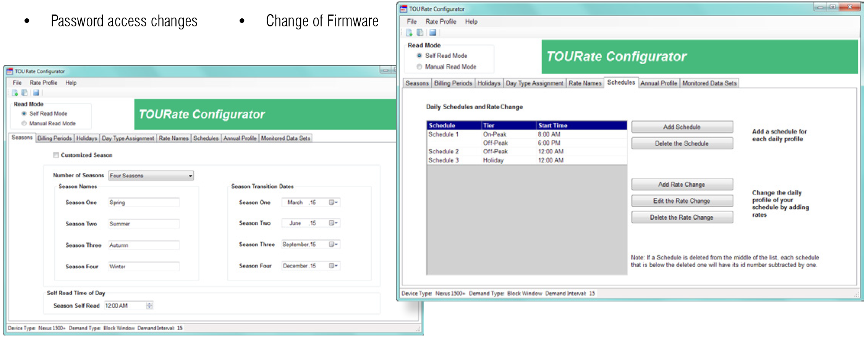Open Season Two transition date picker
868x339 pixels.
click(334, 223)
